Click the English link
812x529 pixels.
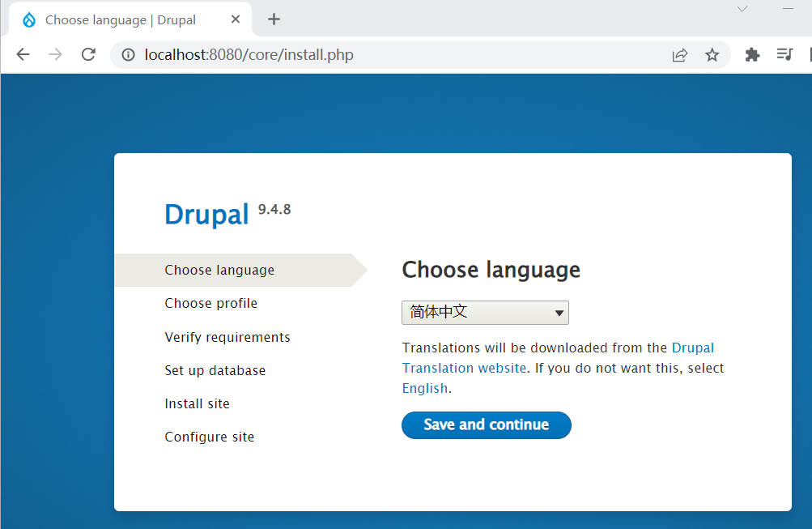click(425, 388)
